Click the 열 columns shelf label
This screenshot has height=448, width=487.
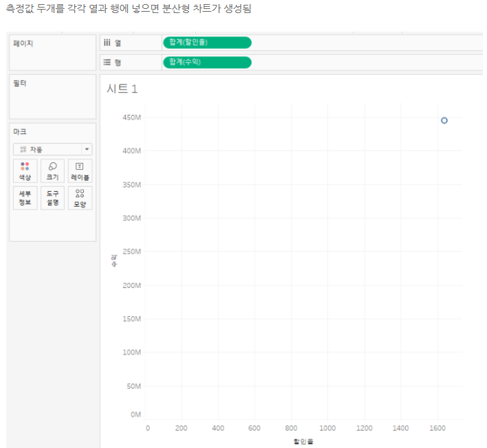point(118,43)
